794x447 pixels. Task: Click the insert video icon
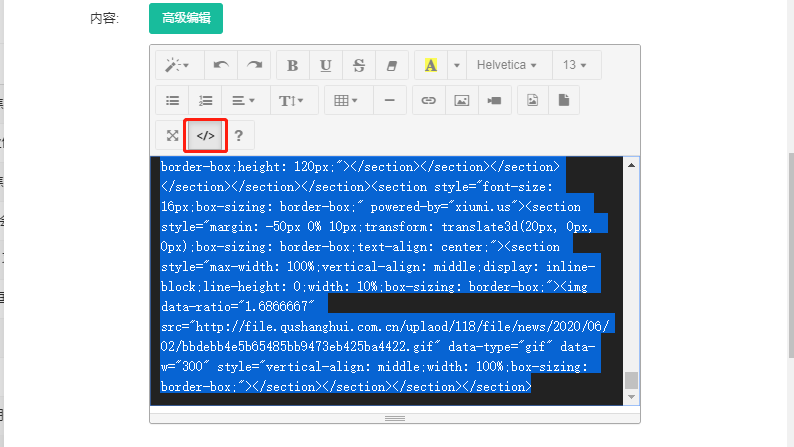click(494, 100)
